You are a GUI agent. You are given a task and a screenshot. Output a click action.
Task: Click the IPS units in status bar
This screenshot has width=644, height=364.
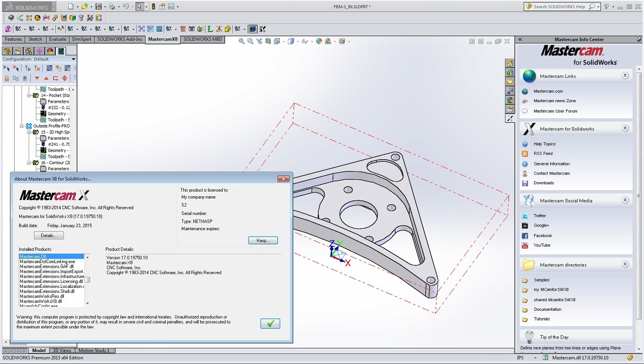pos(520,358)
